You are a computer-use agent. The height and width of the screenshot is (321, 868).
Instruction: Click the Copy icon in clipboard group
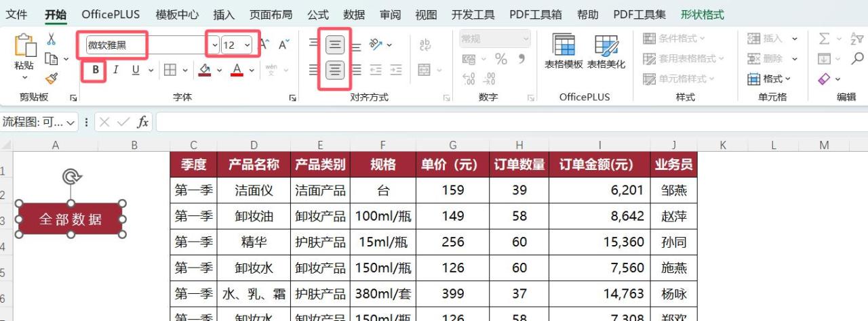[51, 59]
